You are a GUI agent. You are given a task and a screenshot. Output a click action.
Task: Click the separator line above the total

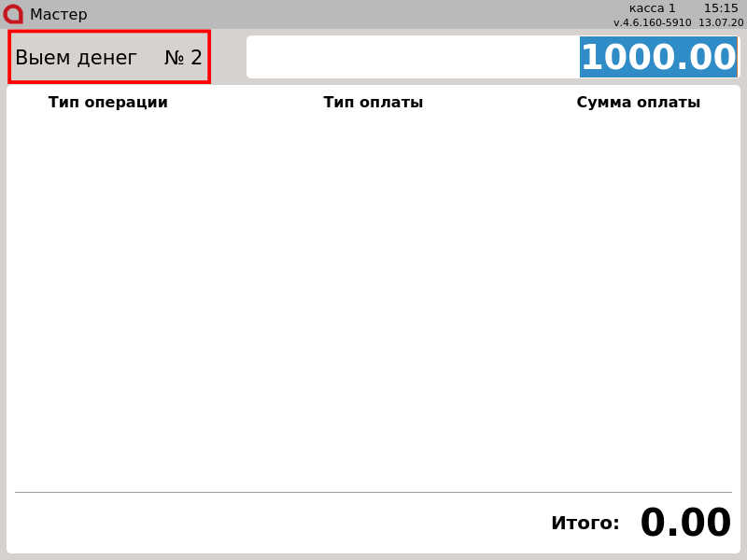pyautogui.click(x=373, y=492)
